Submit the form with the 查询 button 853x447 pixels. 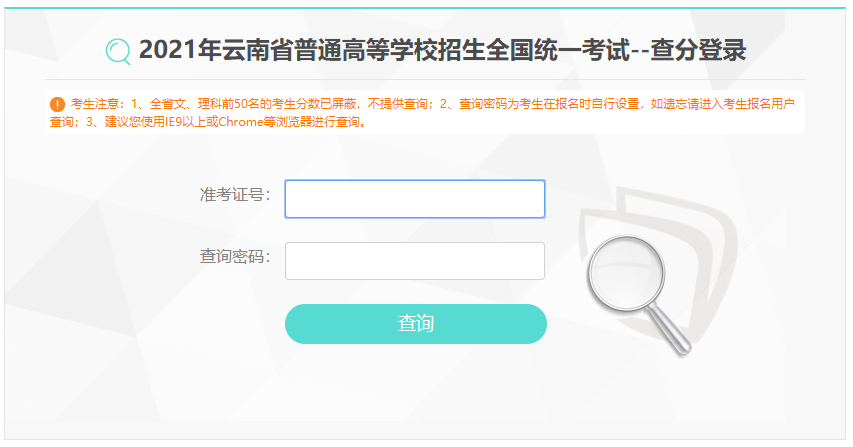click(x=416, y=324)
